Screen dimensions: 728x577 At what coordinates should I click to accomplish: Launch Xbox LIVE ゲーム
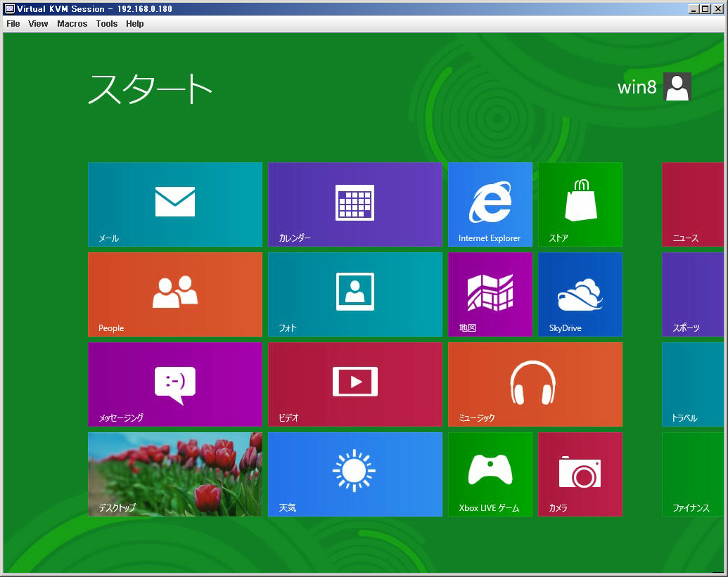(x=490, y=474)
